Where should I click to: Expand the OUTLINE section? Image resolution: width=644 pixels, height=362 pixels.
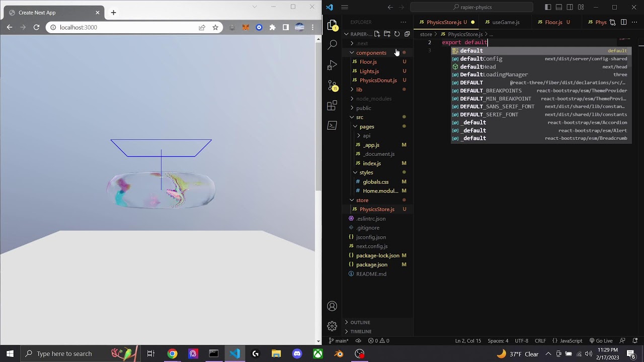point(360,322)
